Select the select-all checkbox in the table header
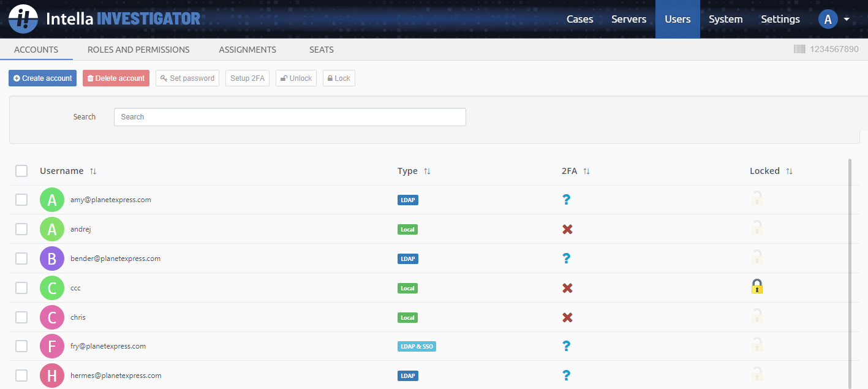The width and height of the screenshot is (868, 389). pyautogui.click(x=21, y=171)
